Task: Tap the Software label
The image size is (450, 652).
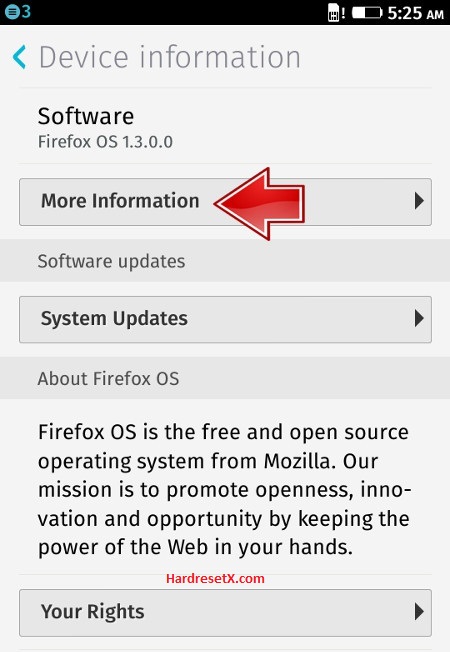Action: (86, 116)
